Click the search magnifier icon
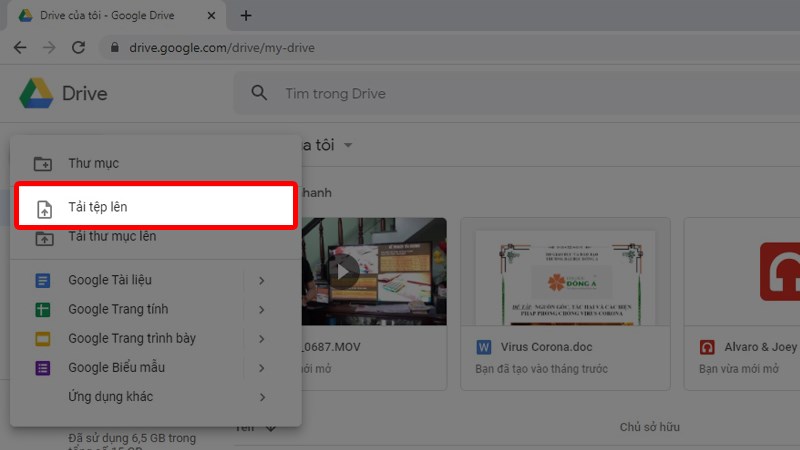This screenshot has width=800, height=450. pos(260,93)
